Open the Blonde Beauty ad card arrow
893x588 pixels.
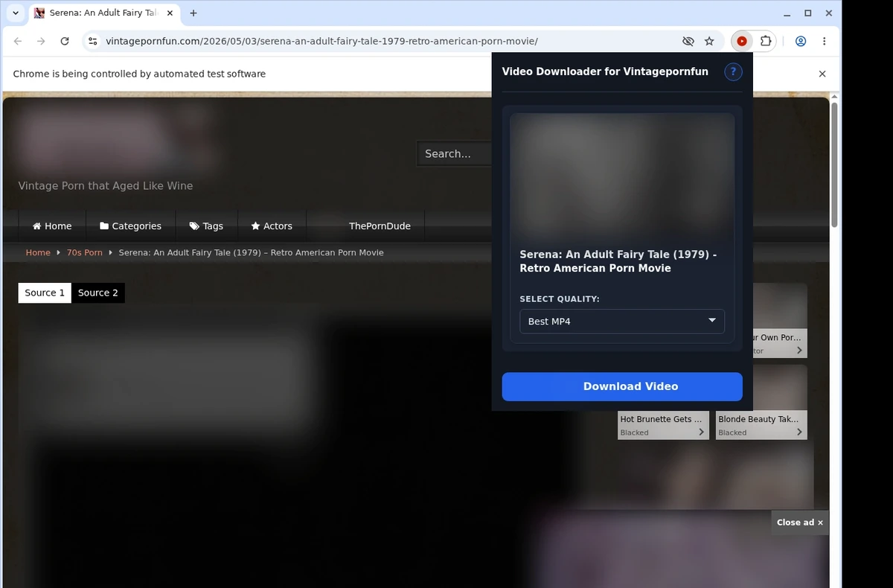[x=799, y=432]
